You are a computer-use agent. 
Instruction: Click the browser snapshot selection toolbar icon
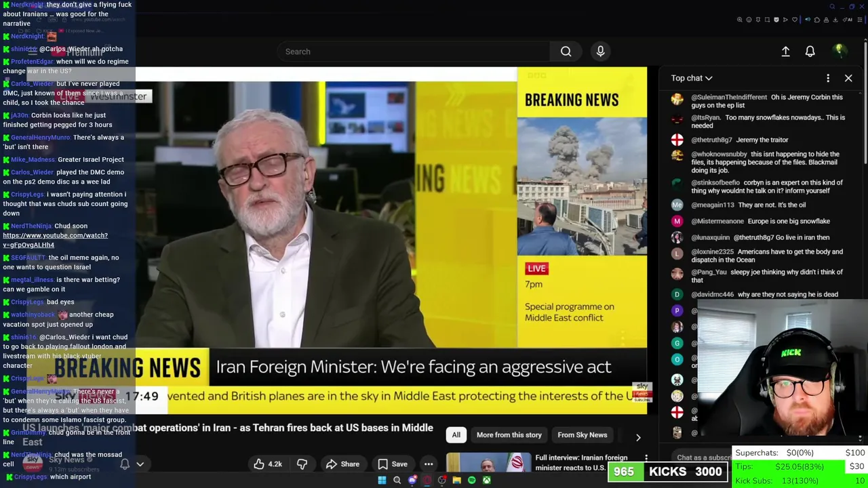[x=767, y=20]
